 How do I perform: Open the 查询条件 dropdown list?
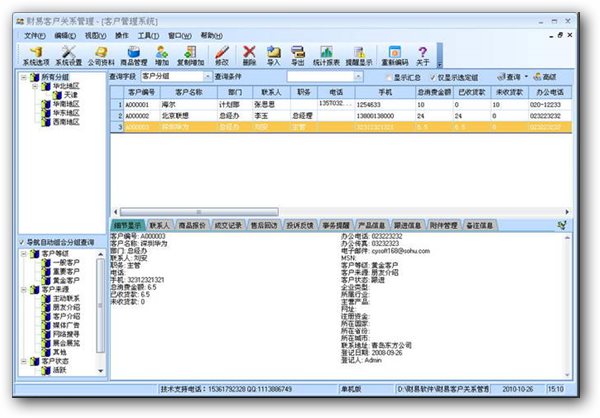358,77
